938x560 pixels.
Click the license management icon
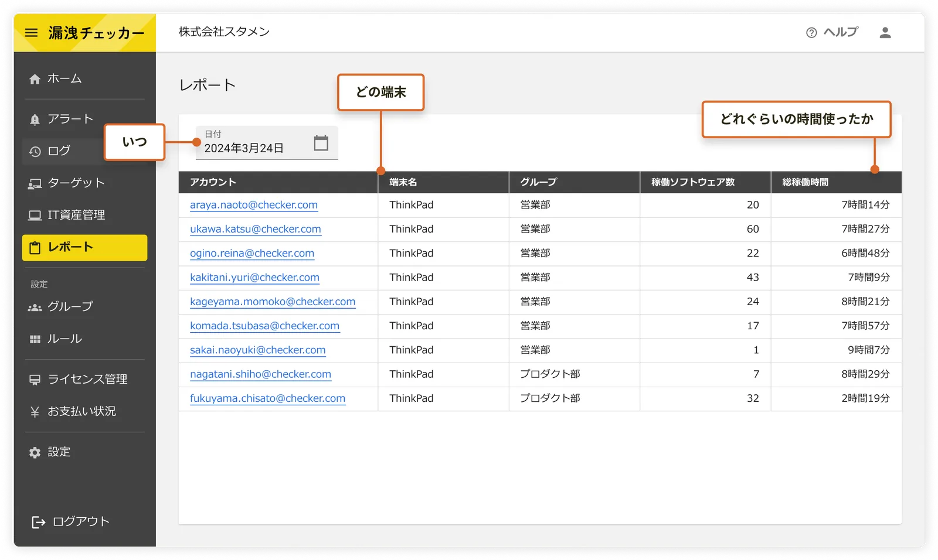pos(35,380)
